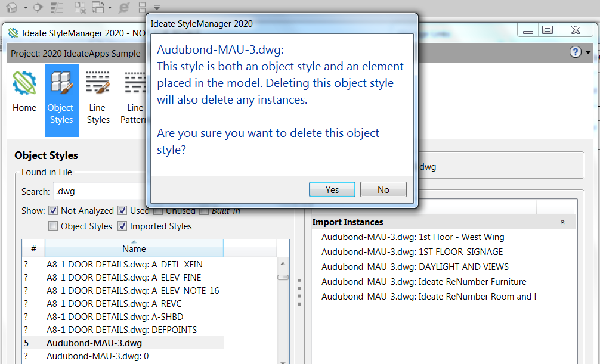Open dropdown beside the 3D view icon
This screenshot has width=600, height=364.
[x=25, y=7]
